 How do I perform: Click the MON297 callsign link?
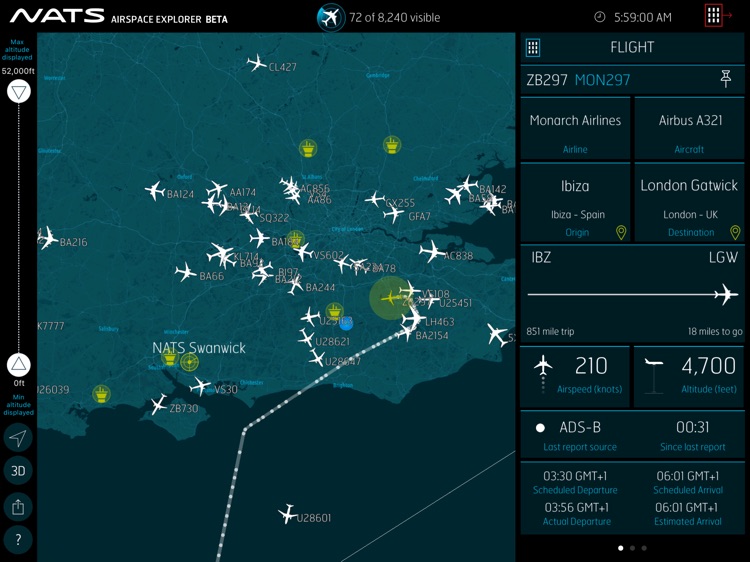click(602, 80)
